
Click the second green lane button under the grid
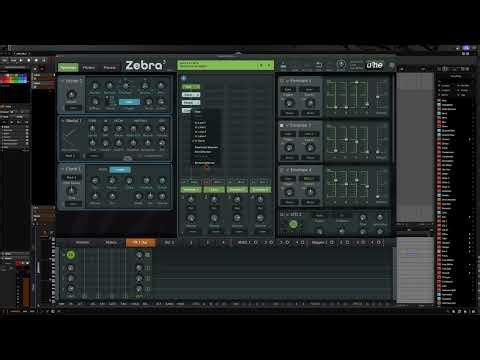coord(214,190)
